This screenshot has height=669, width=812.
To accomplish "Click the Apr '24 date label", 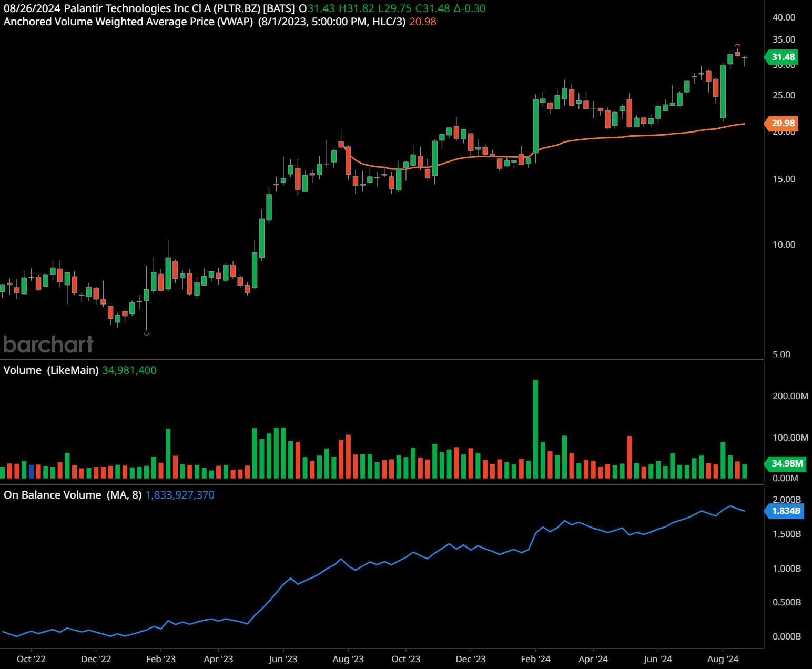I will pos(593,659).
